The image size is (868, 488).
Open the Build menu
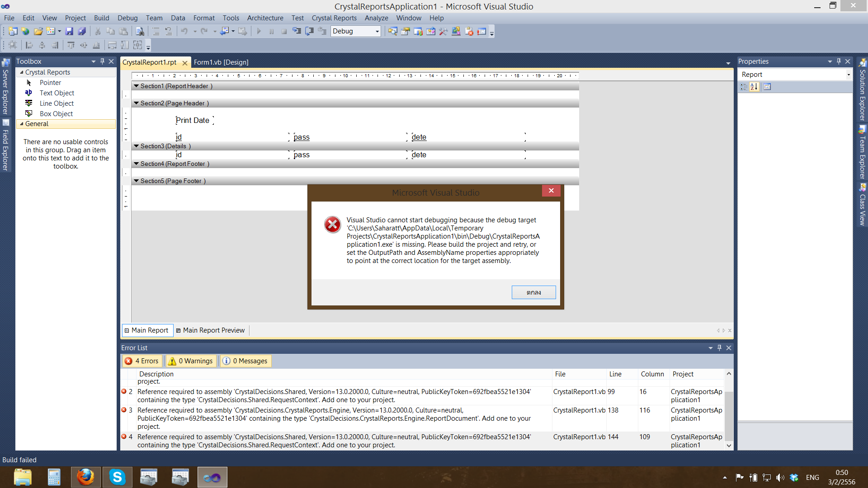pos(101,18)
